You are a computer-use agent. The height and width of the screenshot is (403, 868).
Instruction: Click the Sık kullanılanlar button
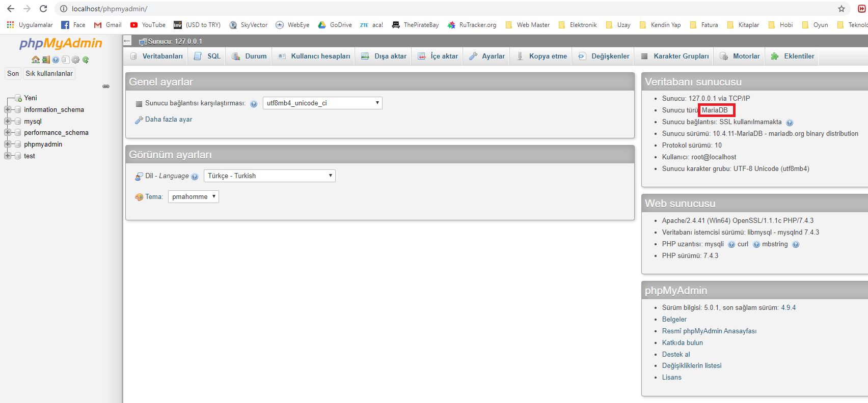tap(49, 73)
